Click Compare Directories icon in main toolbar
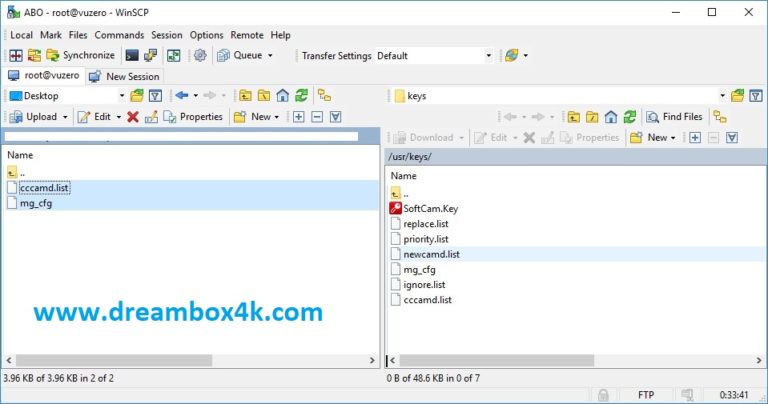Viewport: 768px width, 404px height. (x=34, y=55)
